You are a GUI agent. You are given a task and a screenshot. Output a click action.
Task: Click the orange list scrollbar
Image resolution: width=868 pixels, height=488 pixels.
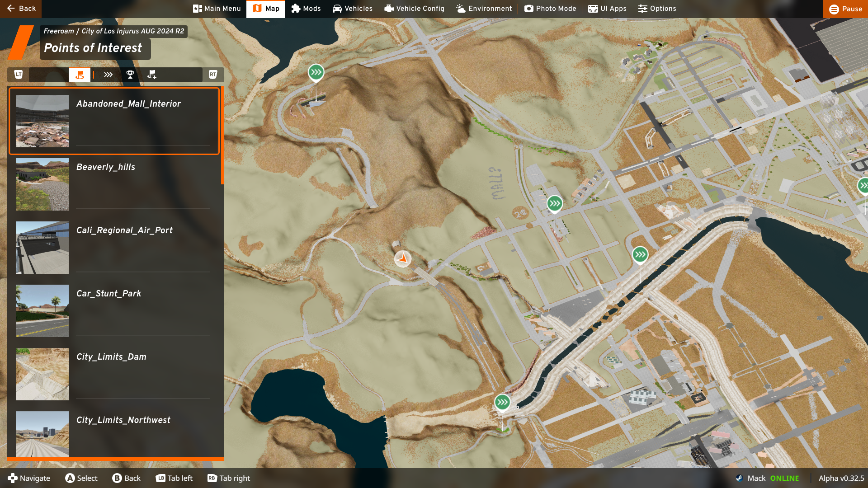(x=222, y=136)
